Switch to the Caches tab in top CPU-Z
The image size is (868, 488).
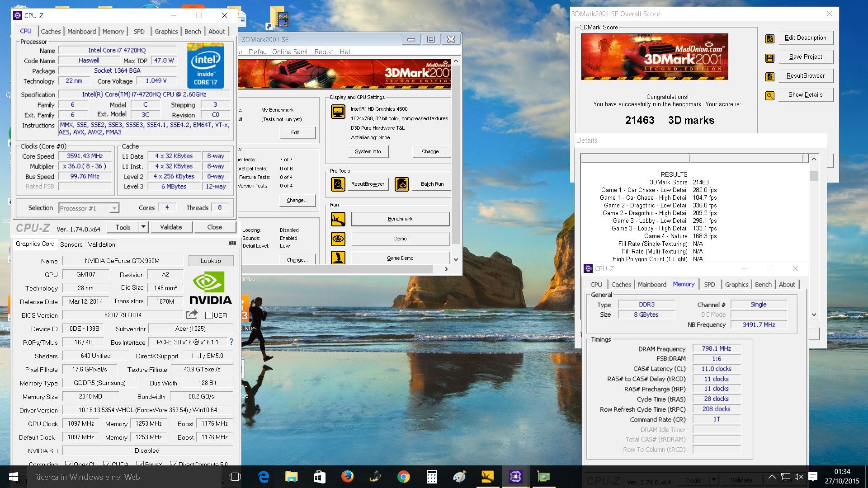(51, 31)
